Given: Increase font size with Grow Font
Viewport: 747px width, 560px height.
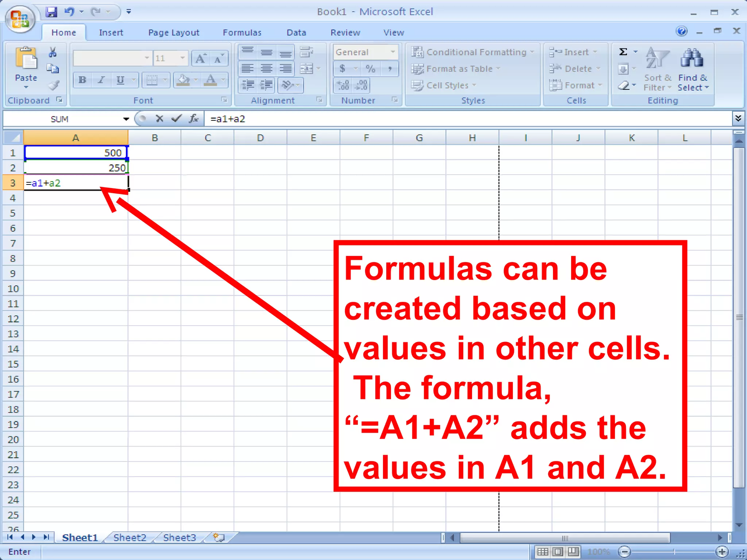Looking at the screenshot, I should (x=201, y=58).
